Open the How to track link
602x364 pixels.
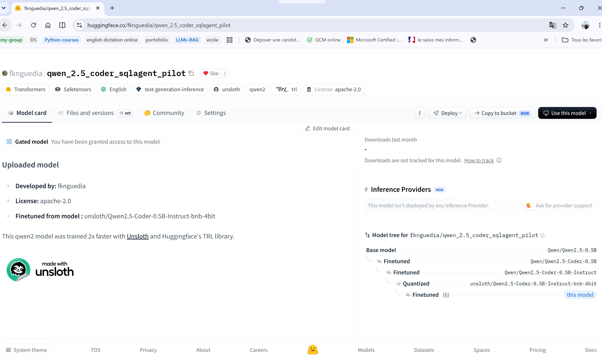click(x=479, y=160)
